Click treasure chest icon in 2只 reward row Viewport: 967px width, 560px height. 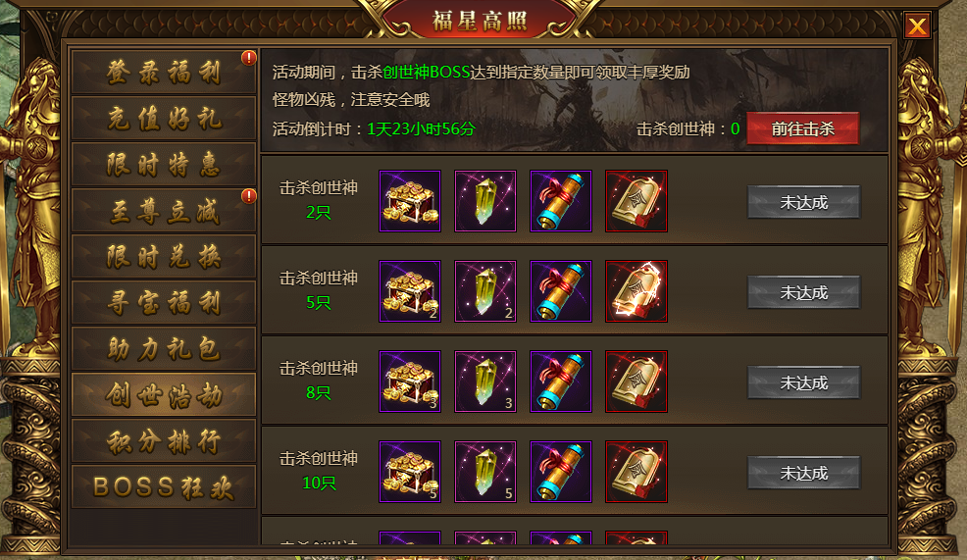coord(410,201)
